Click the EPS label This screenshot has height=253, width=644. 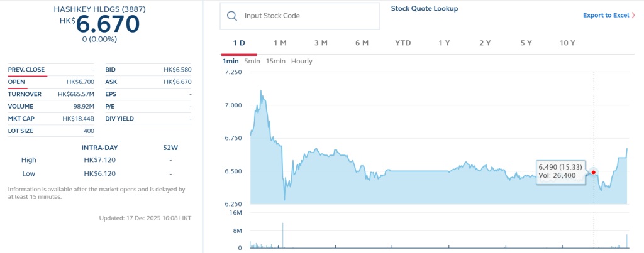(x=111, y=94)
